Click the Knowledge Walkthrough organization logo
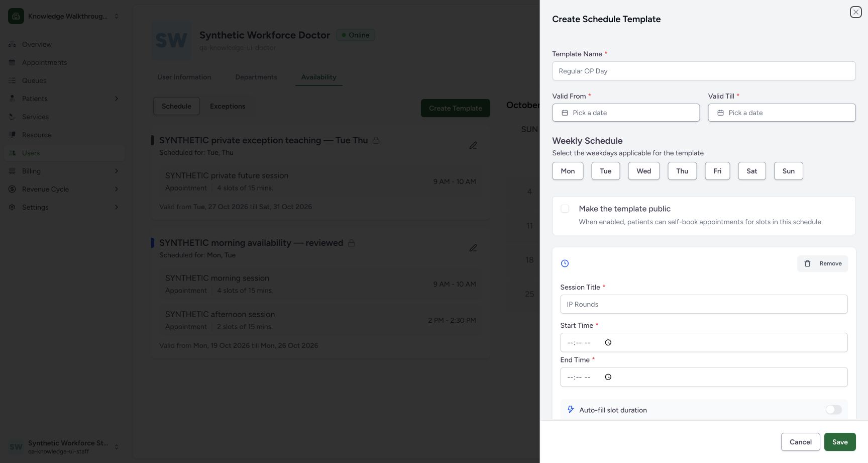 [x=16, y=16]
